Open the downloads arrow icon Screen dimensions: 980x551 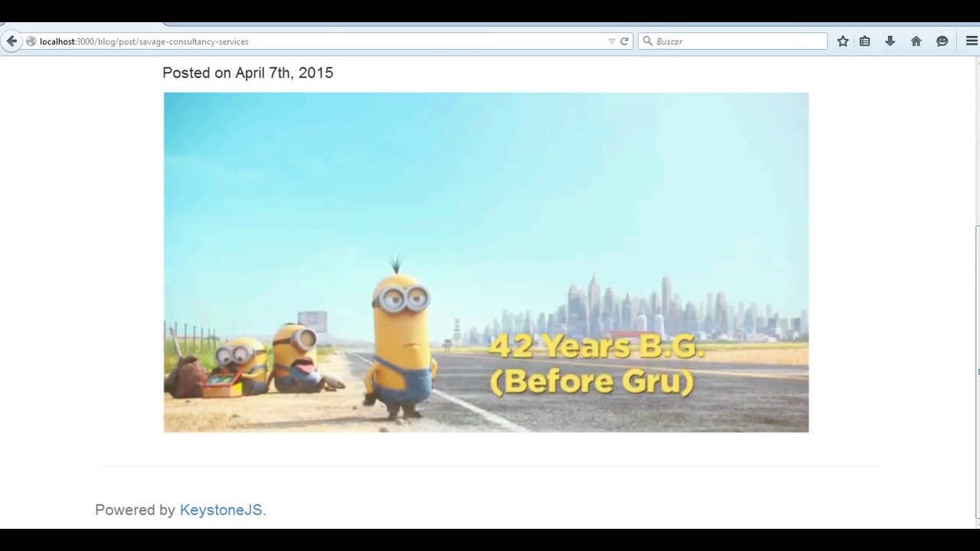(890, 41)
